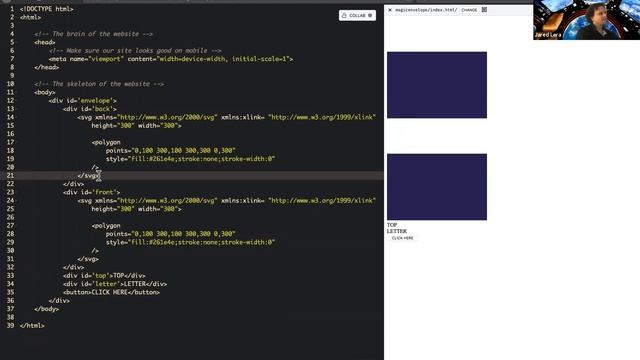
Task: Click the opening <head> tag on line 5
Action: pos(44,42)
